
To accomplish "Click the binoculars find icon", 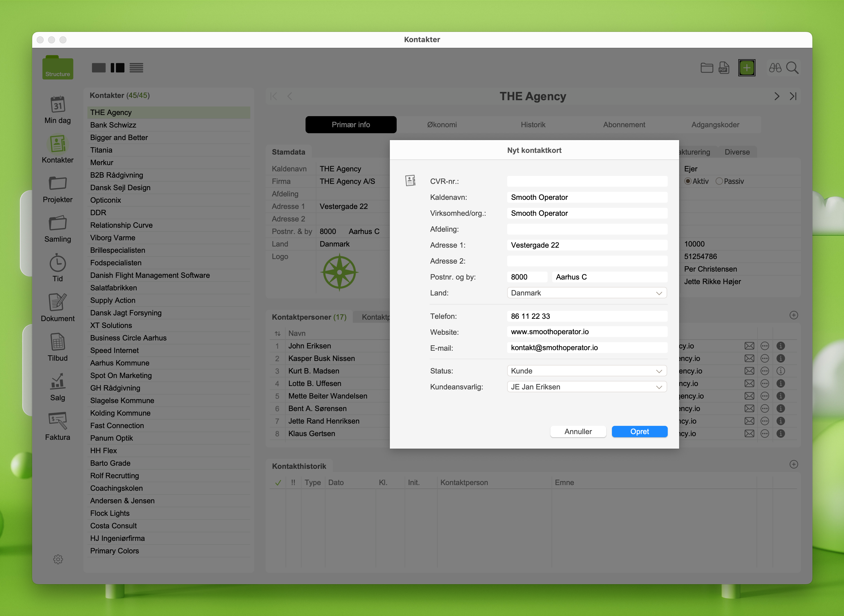I will 775,68.
